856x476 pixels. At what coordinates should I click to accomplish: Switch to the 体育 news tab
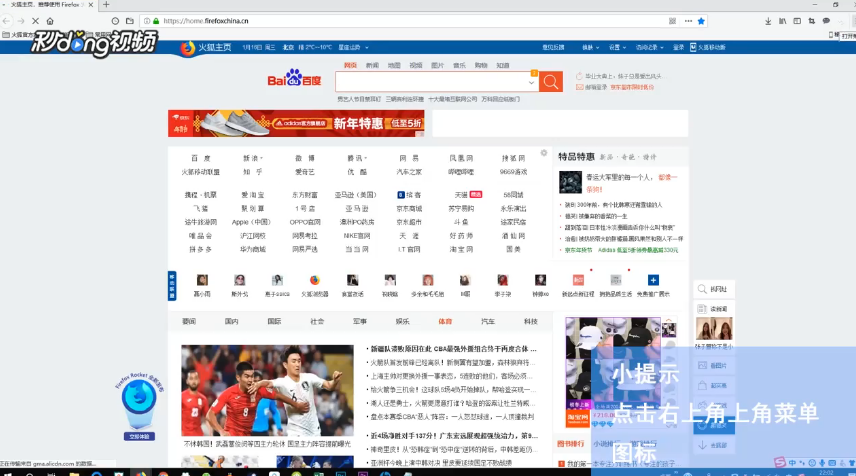[x=445, y=322]
